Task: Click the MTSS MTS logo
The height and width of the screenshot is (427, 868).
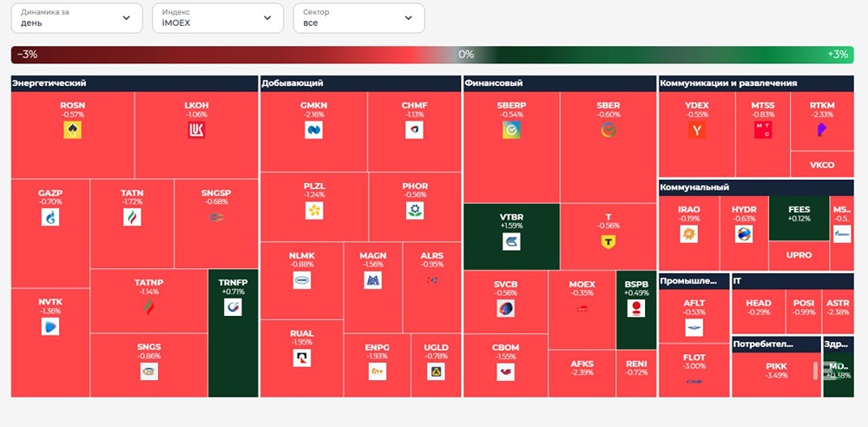Action: click(x=763, y=130)
